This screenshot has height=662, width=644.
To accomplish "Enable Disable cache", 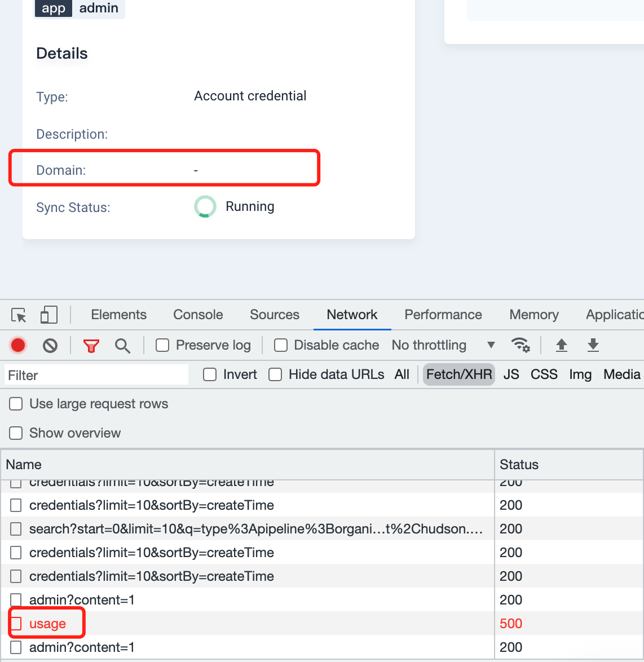I will tap(281, 345).
